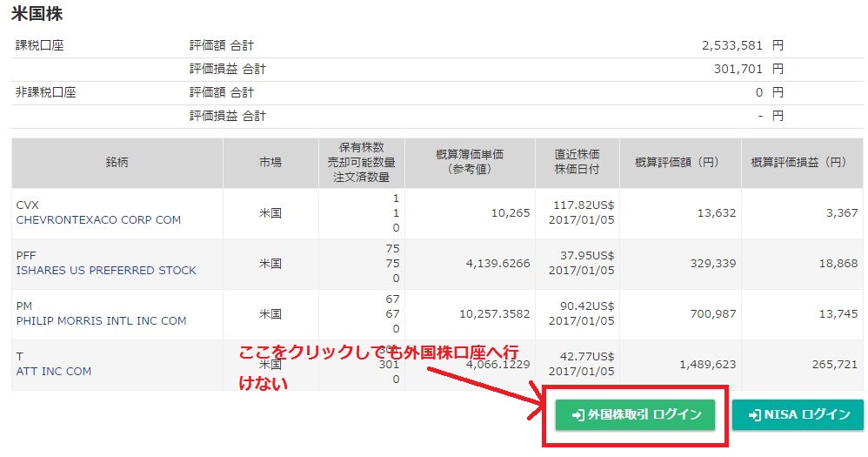Select PFF valuation 329,339
The width and height of the screenshot is (868, 457).
click(713, 263)
